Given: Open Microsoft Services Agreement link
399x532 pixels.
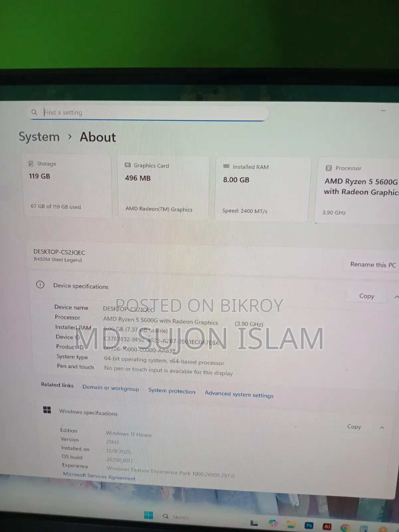Looking at the screenshot, I should tap(99, 476).
